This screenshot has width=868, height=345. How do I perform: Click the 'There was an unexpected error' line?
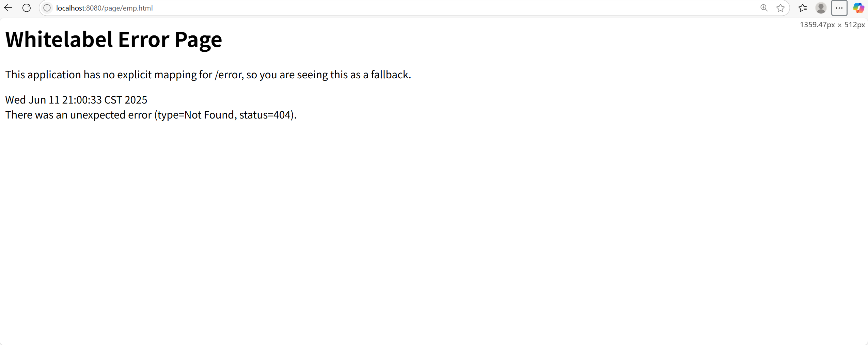point(151,115)
